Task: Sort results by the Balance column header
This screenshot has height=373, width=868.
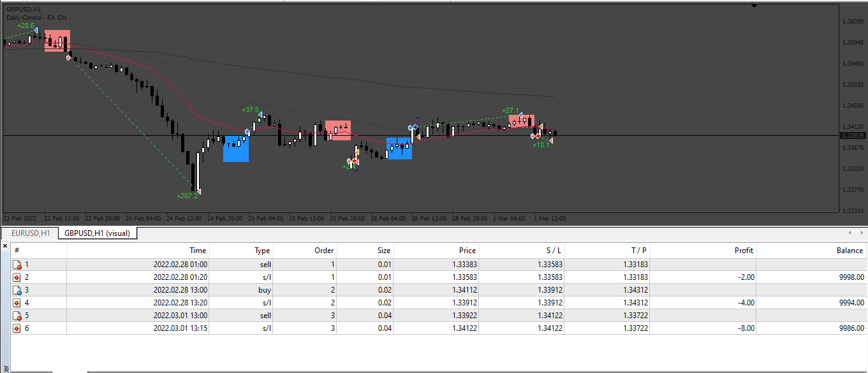Action: (812, 251)
